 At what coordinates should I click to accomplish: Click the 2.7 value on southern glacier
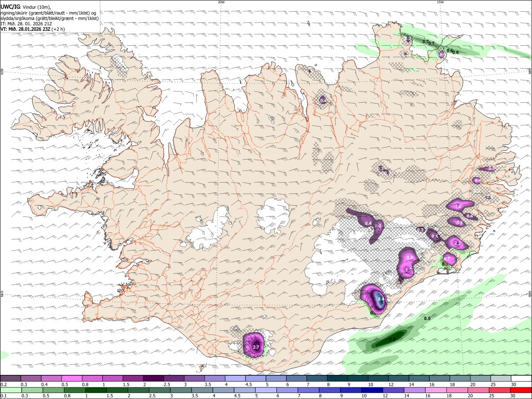256,347
